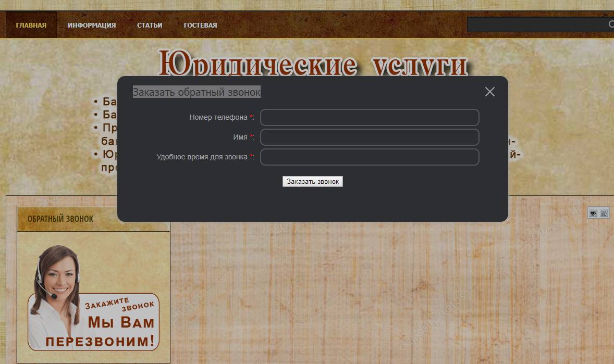
Task: Click the Номер телефона field label
Action: point(218,117)
